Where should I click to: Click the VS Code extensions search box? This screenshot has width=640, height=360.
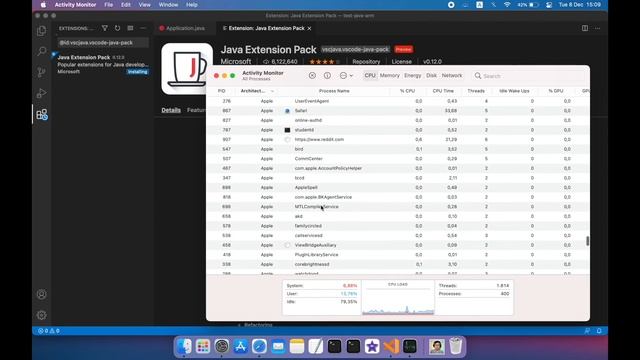[x=102, y=42]
